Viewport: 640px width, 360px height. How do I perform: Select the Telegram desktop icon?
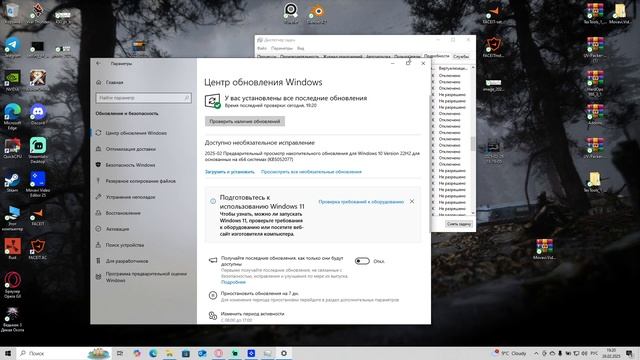pos(12,47)
